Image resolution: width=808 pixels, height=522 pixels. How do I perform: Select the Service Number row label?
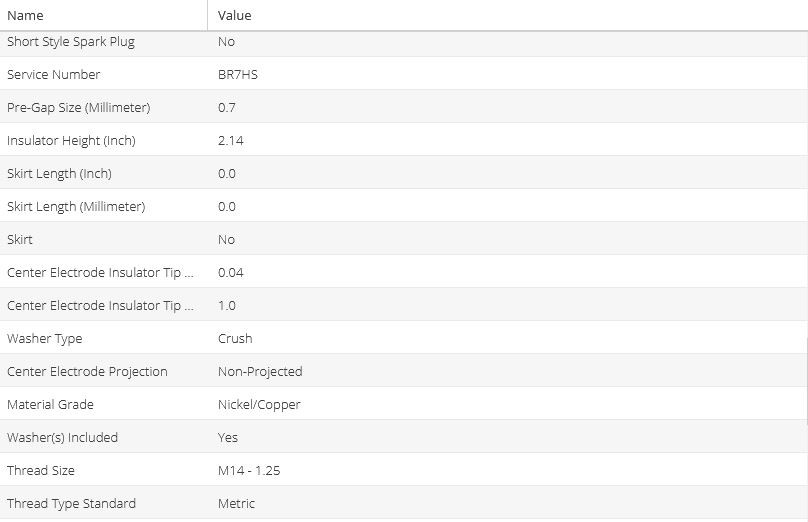click(x=54, y=75)
